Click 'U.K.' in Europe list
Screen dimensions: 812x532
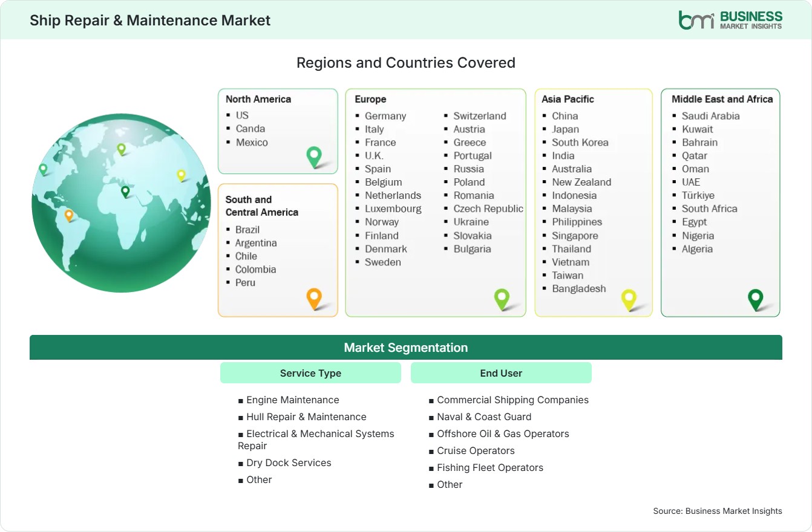click(x=374, y=155)
